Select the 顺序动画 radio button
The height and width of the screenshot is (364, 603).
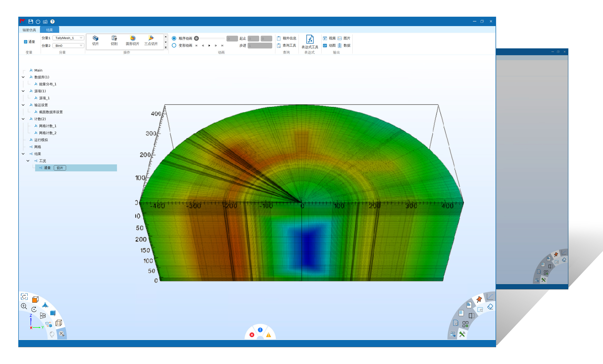(174, 38)
